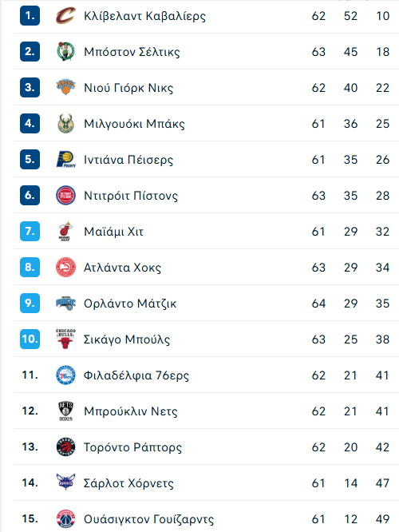Click the Milwaukee Bucks deer logo
The width and height of the screenshot is (399, 532).
coord(65,124)
